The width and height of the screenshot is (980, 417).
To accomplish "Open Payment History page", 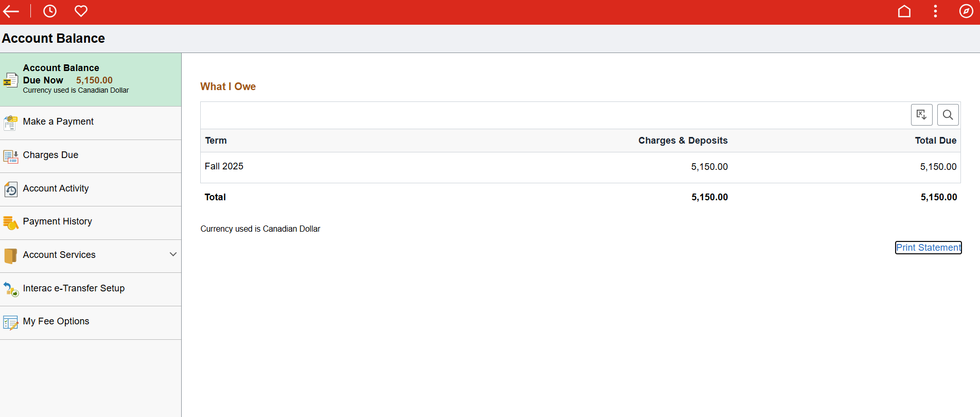I will [x=57, y=221].
